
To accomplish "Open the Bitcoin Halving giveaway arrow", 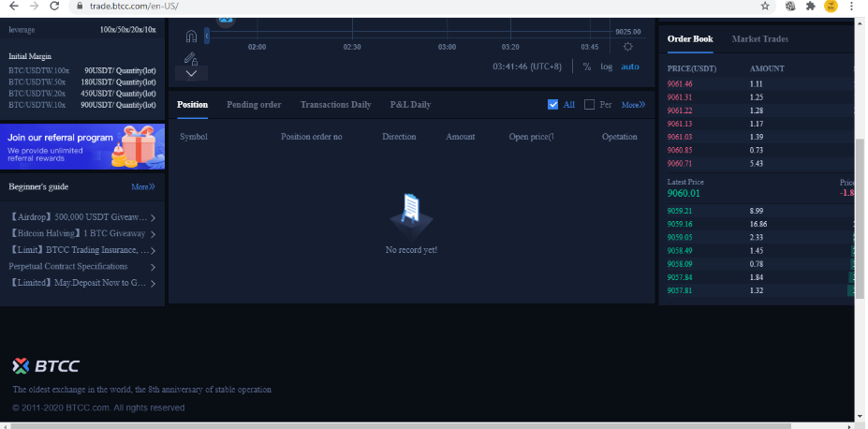I will [153, 234].
